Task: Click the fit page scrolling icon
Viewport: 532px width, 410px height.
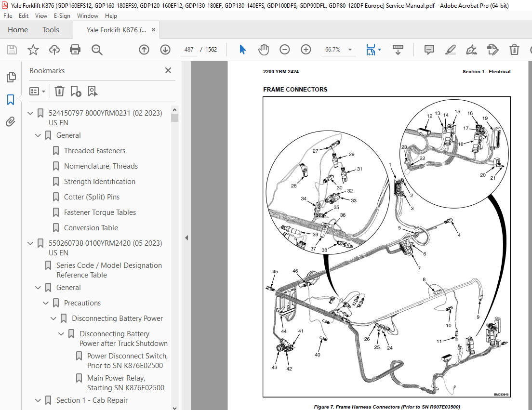Action: click(371, 50)
